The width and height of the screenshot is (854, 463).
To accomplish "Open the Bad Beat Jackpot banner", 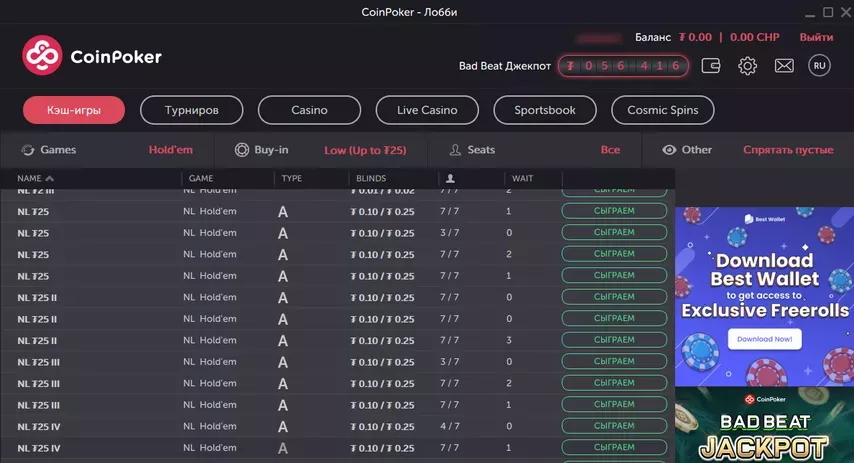I will point(764,425).
